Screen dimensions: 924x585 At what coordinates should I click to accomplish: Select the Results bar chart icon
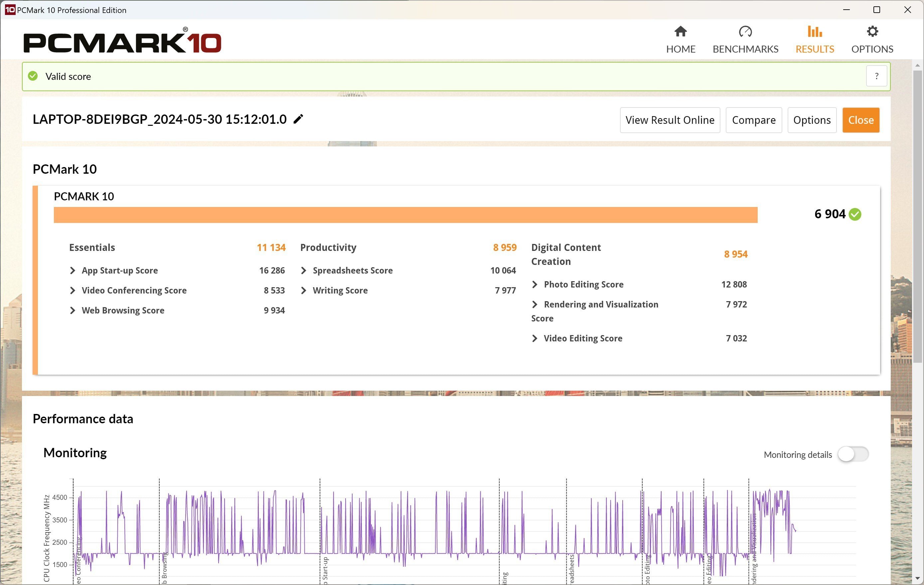click(815, 31)
